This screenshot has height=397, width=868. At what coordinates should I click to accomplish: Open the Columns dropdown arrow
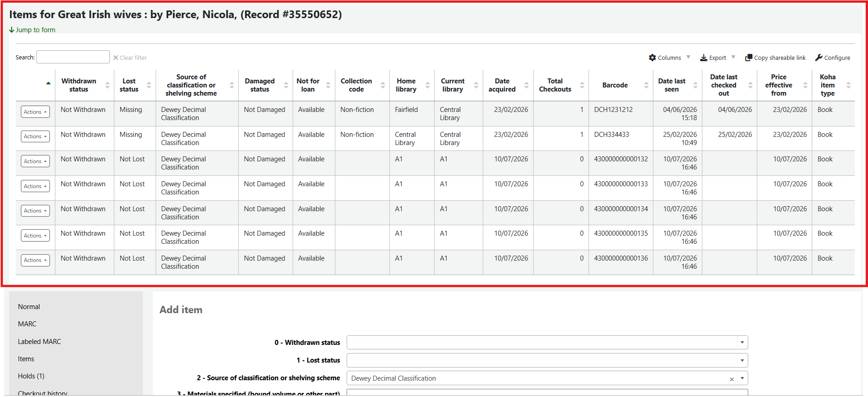coord(688,57)
